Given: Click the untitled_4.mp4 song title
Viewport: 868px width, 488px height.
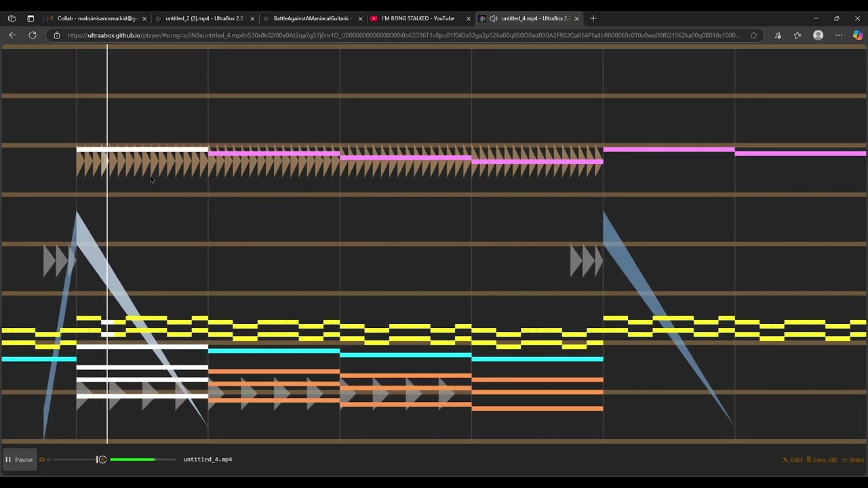Looking at the screenshot, I should [208, 460].
